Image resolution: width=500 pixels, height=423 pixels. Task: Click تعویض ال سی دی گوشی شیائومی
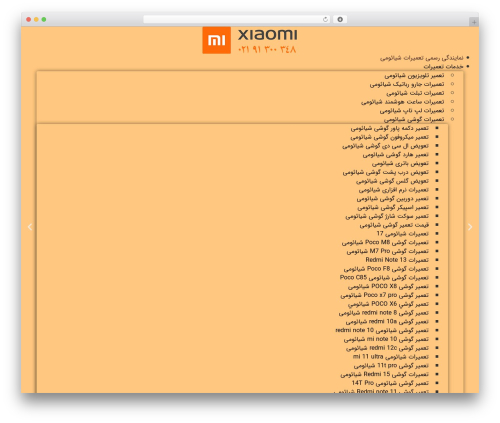(385, 146)
